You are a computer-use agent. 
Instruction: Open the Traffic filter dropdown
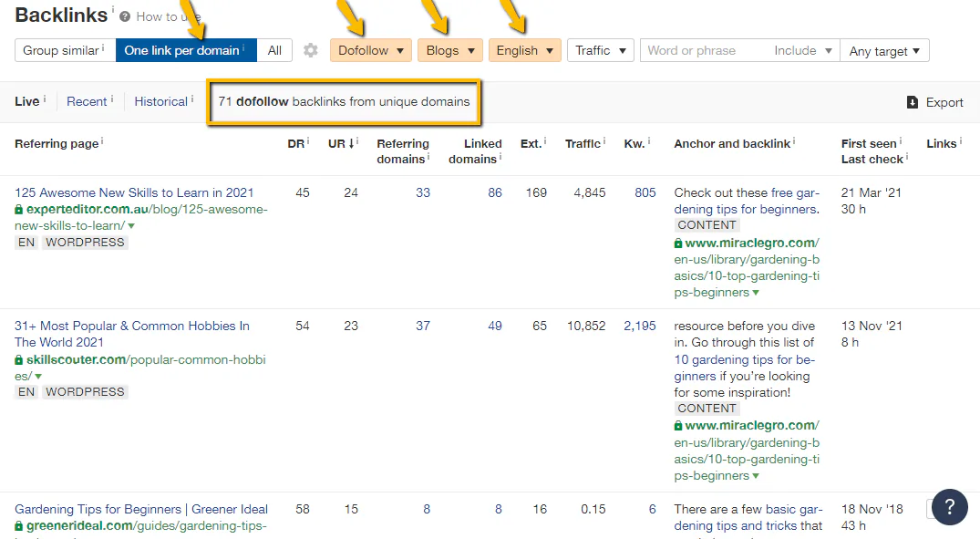click(x=601, y=51)
